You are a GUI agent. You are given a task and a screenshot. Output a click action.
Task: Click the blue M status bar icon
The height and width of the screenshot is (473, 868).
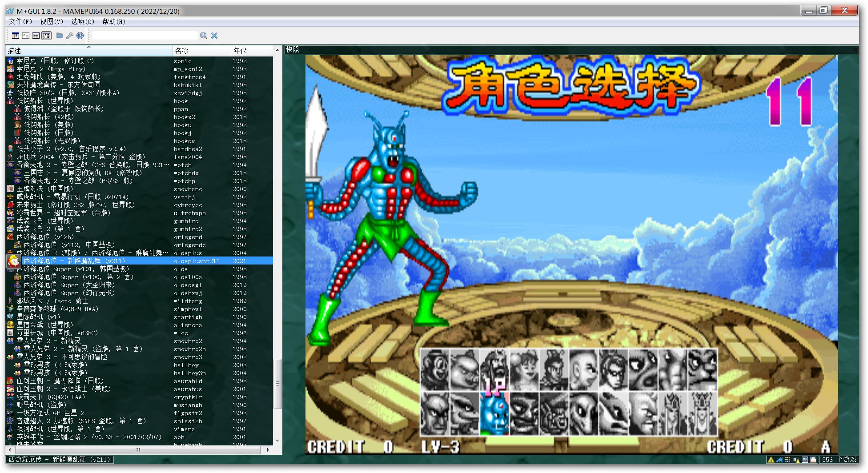coord(780,460)
